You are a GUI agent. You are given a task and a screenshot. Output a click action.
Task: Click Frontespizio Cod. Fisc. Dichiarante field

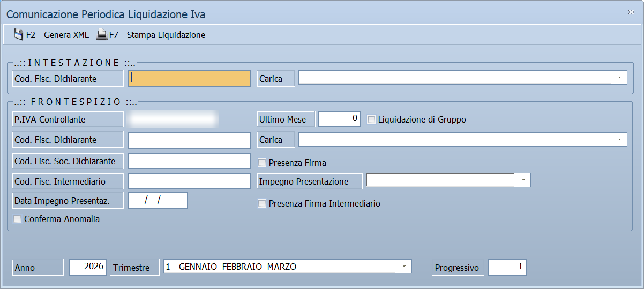(x=189, y=140)
